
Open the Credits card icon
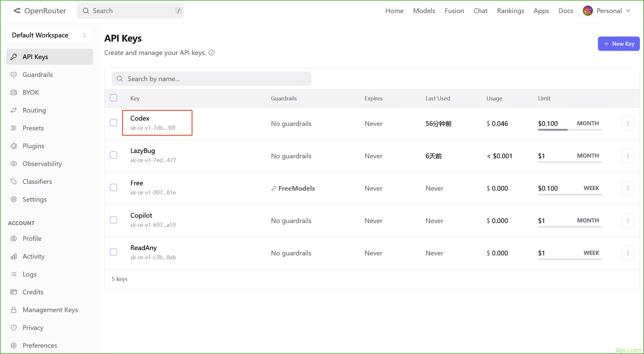(x=14, y=292)
